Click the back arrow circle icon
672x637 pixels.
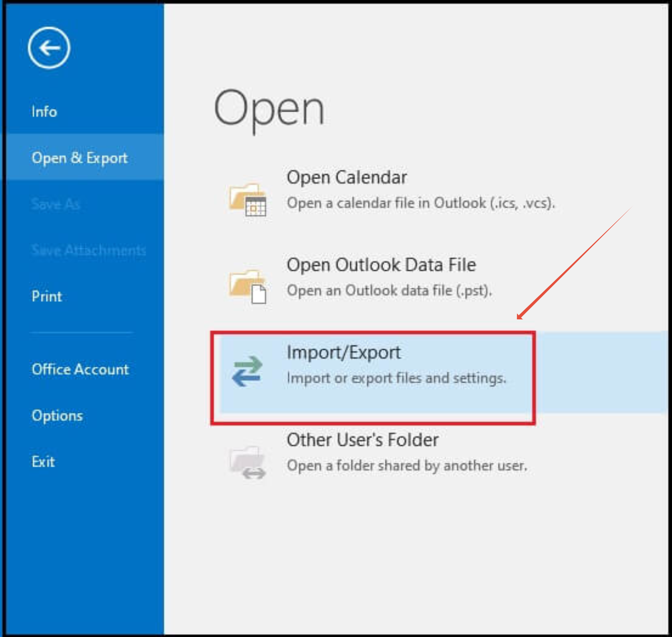click(x=49, y=48)
